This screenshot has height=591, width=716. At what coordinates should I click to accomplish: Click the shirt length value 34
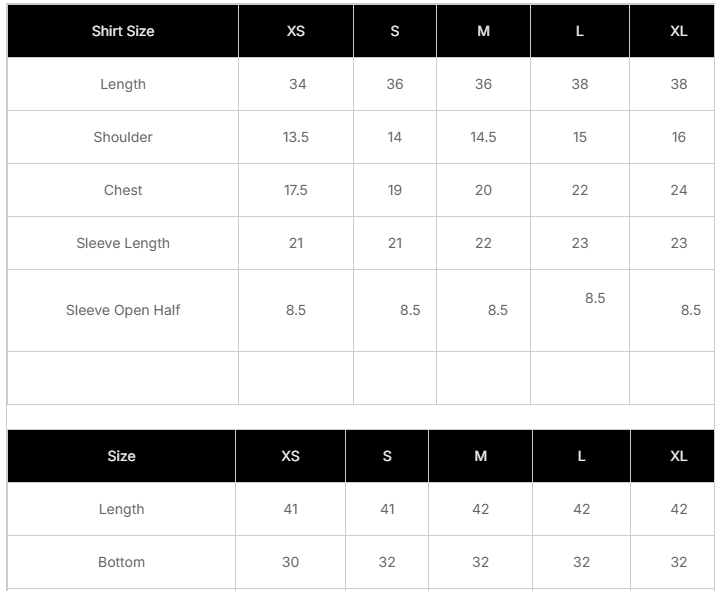click(x=297, y=84)
